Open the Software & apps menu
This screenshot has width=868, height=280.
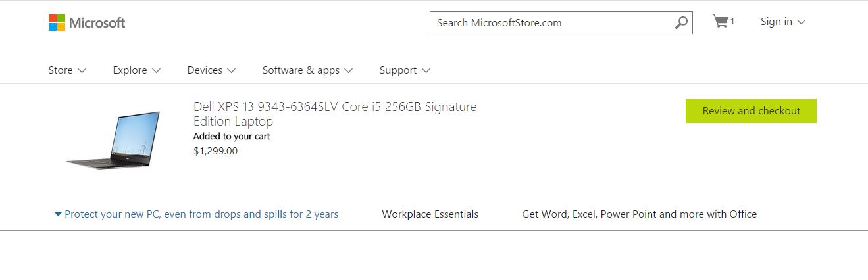(x=307, y=70)
